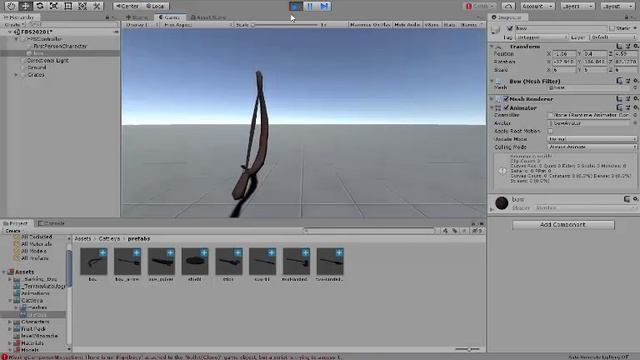The height and width of the screenshot is (360, 640).
Task: Open the Tag dropdown in Inspector
Action: [x=542, y=37]
